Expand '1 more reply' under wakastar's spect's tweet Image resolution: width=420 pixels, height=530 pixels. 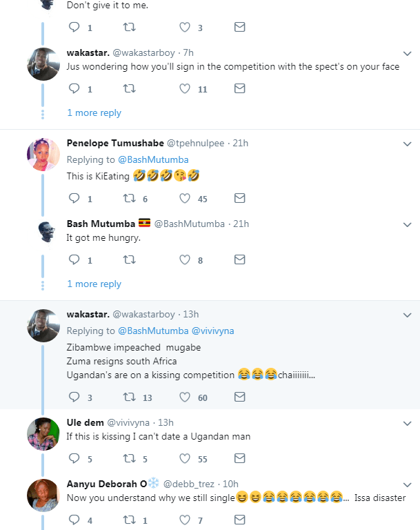point(94,112)
